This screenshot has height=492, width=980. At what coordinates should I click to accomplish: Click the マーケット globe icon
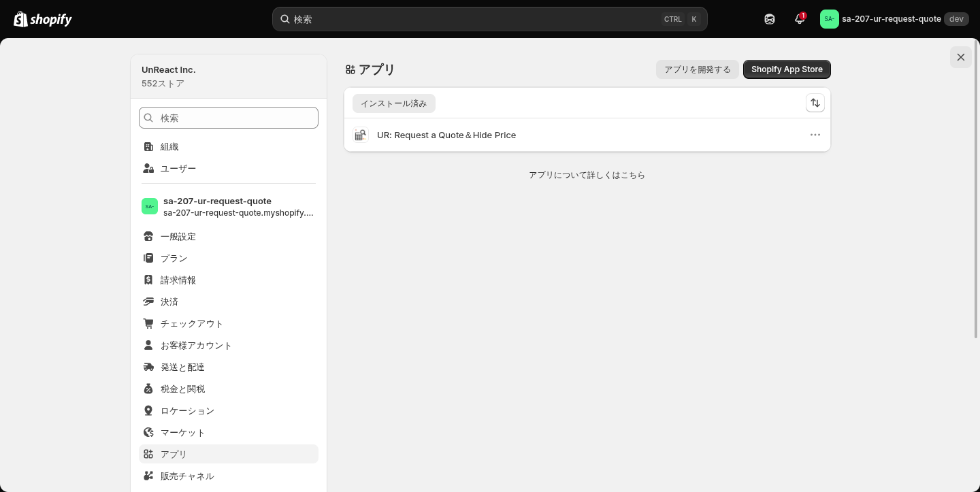point(148,432)
